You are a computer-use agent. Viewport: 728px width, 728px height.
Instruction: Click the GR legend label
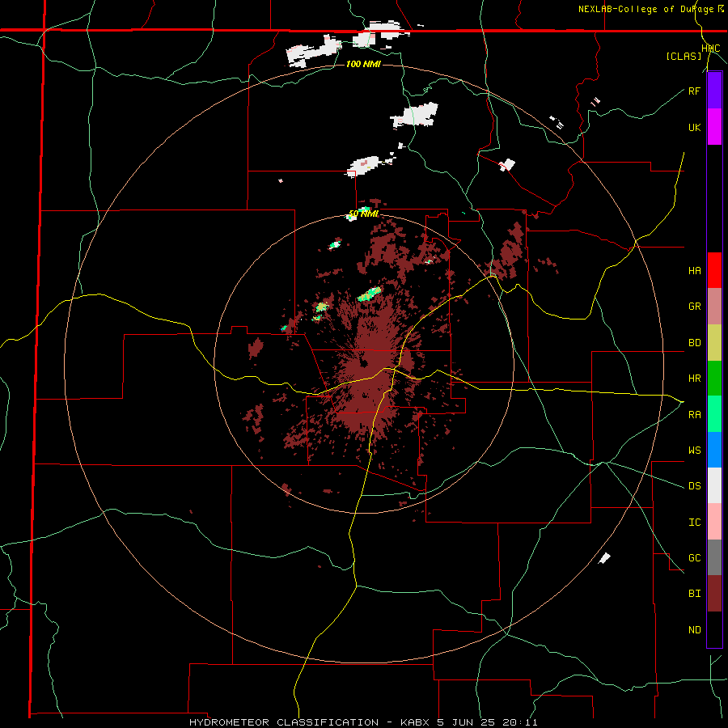(694, 307)
